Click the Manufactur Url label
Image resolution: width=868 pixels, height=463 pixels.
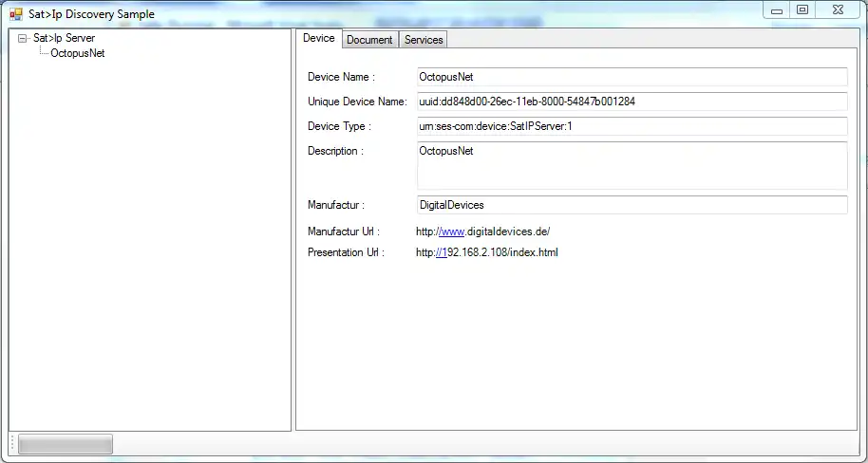(x=344, y=231)
